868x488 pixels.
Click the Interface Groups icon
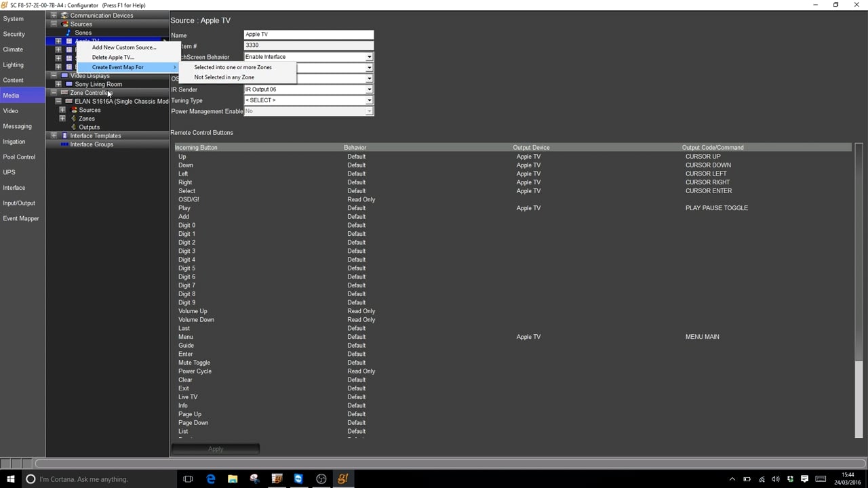tap(64, 144)
